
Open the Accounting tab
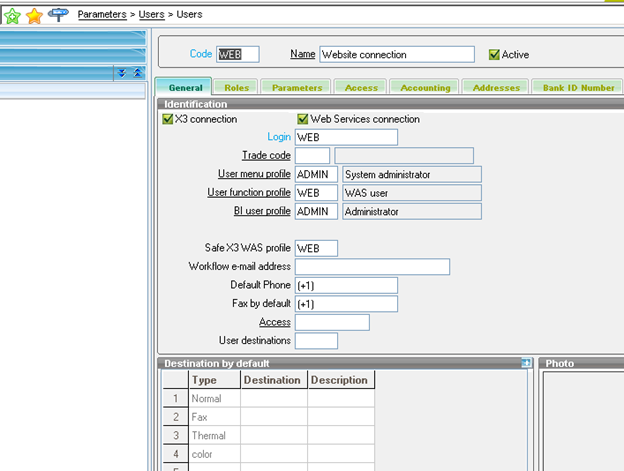click(425, 88)
